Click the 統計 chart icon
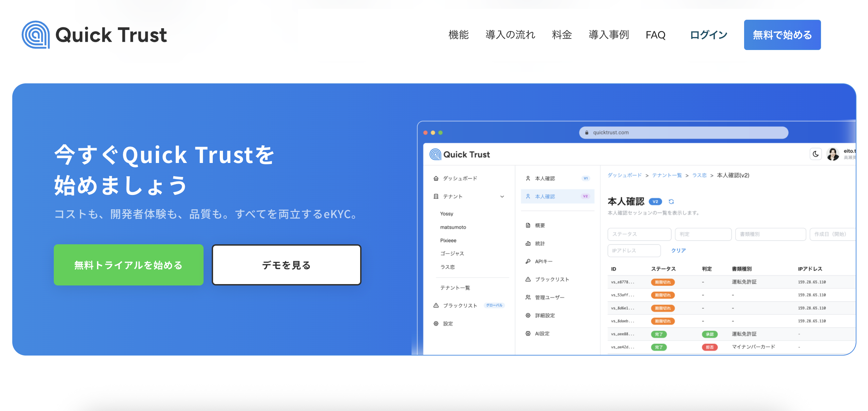Viewport: 868px width, 411px height. pyautogui.click(x=528, y=243)
